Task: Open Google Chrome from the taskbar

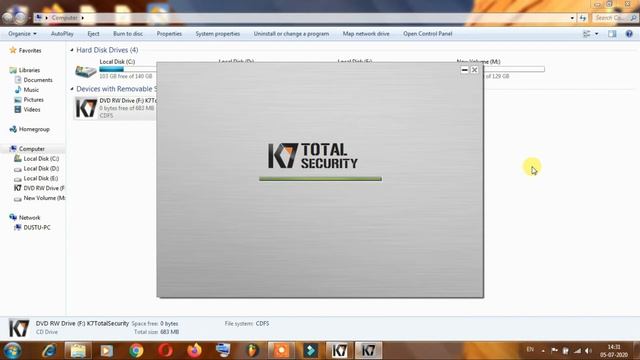Action: pyautogui.click(x=136, y=351)
